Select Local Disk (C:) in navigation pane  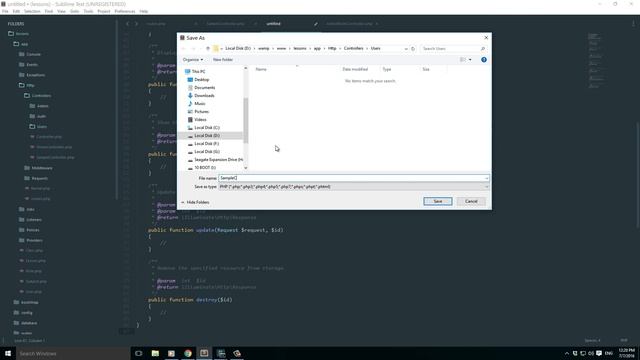tap(207, 128)
